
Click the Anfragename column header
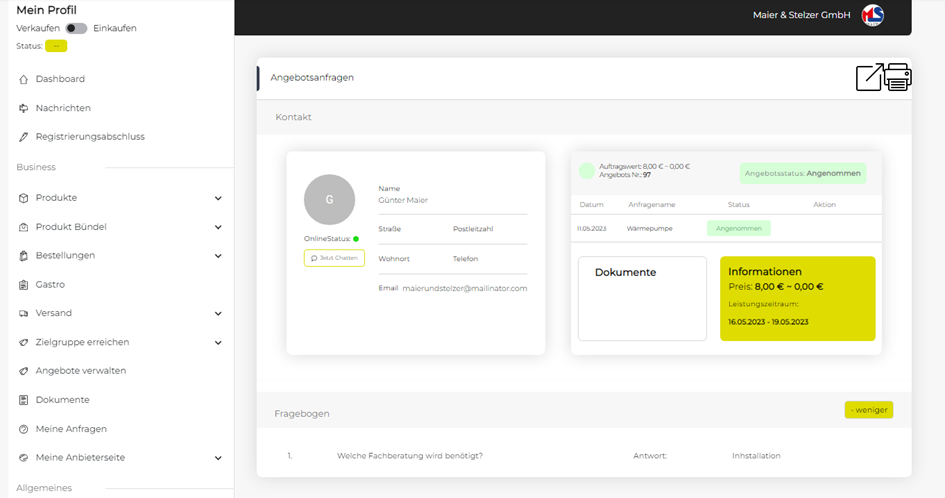pyautogui.click(x=651, y=205)
